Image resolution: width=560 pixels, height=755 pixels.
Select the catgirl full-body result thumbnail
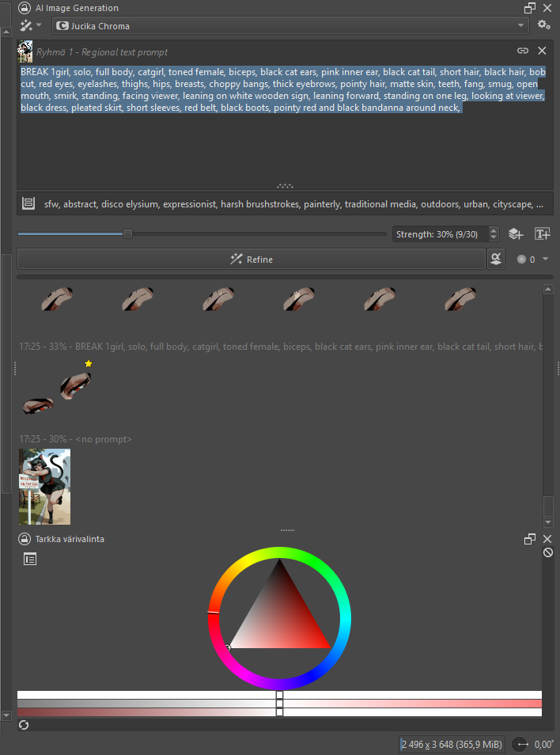tap(44, 486)
